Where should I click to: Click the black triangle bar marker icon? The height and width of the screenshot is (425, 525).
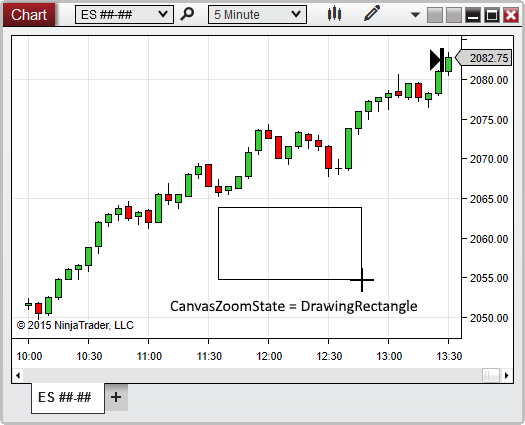click(x=437, y=60)
